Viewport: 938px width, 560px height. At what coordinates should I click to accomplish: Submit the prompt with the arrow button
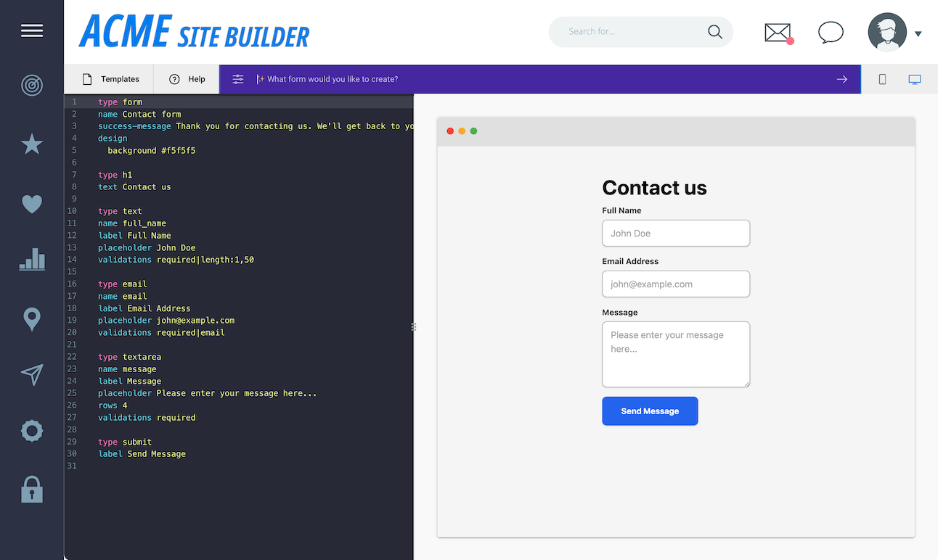tap(842, 79)
